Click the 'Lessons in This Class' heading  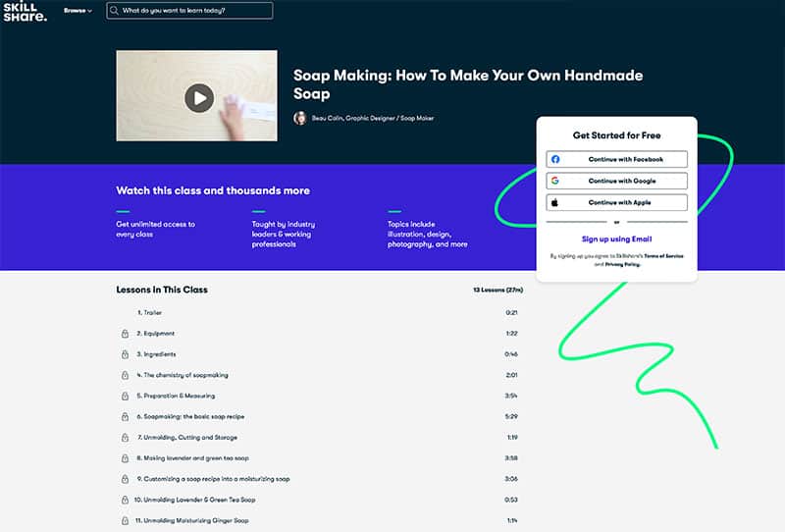click(x=162, y=290)
